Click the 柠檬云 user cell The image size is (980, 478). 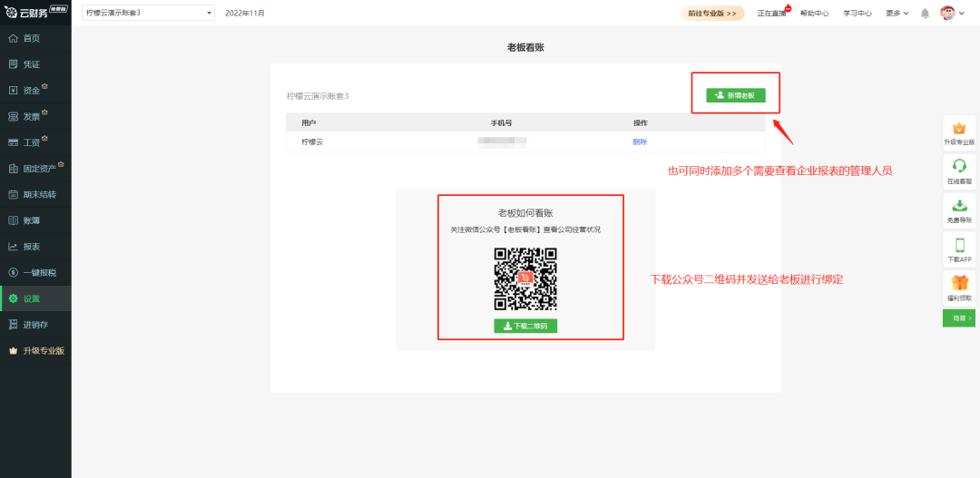pyautogui.click(x=312, y=141)
